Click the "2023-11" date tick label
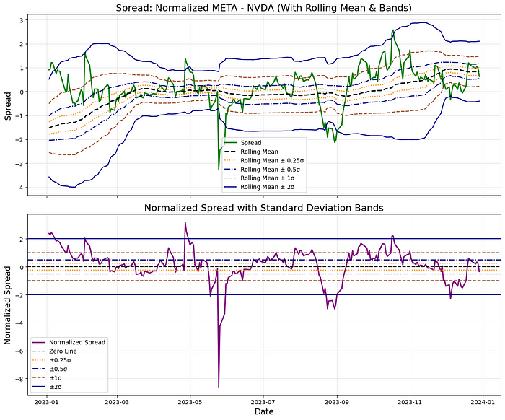The width and height of the screenshot is (505, 420). coord(410,402)
